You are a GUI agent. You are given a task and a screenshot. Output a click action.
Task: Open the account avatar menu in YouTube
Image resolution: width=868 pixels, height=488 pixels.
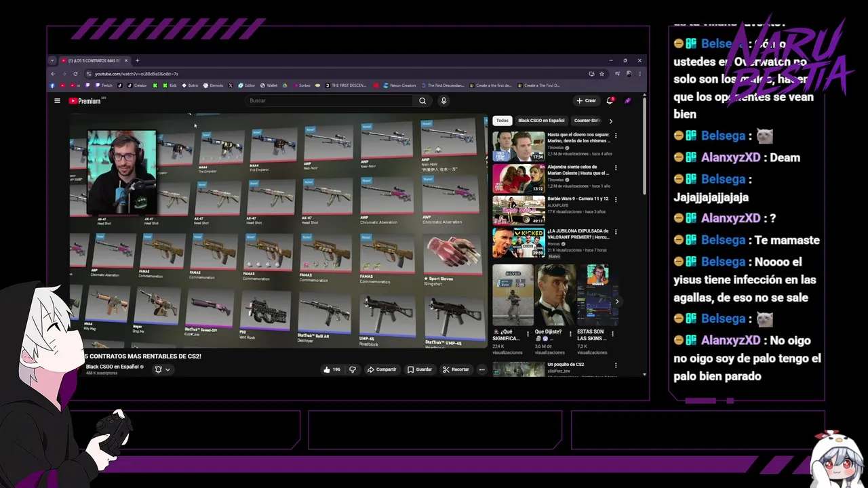[628, 100]
